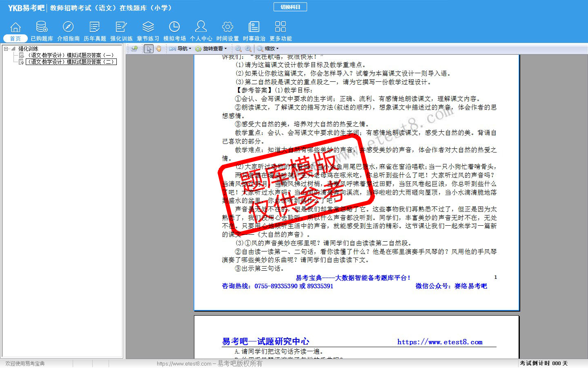Open 历年真题 past exam papers

[95, 27]
